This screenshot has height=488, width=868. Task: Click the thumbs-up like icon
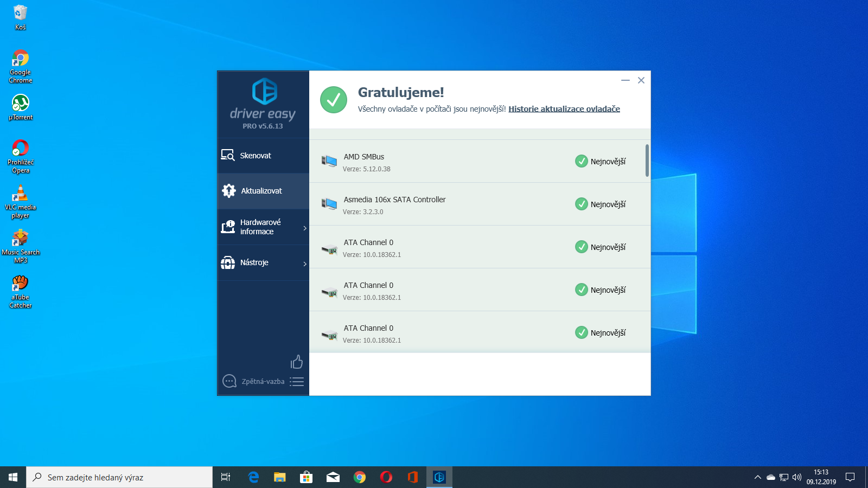297,362
